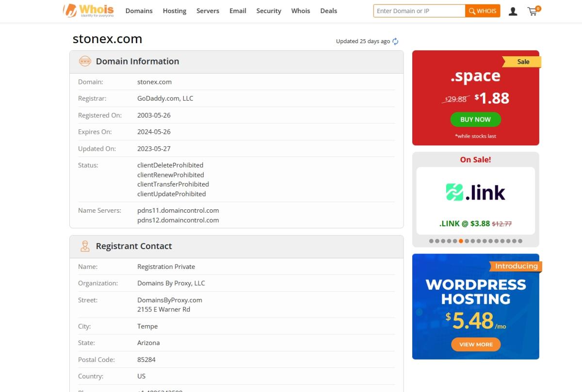The image size is (582, 392).
Task: Click VIEW MORE on WordPress Hosting ad
Action: pyautogui.click(x=476, y=345)
